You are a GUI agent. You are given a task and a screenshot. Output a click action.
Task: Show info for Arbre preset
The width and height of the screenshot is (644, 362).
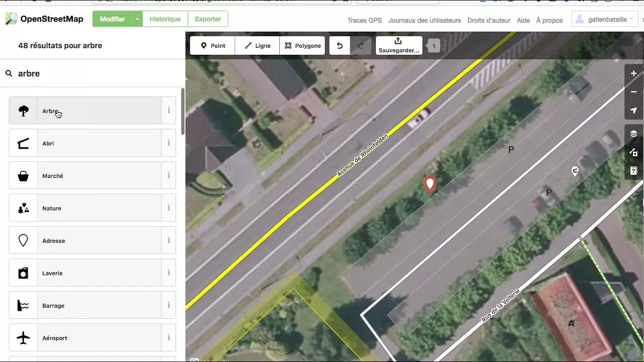169,111
